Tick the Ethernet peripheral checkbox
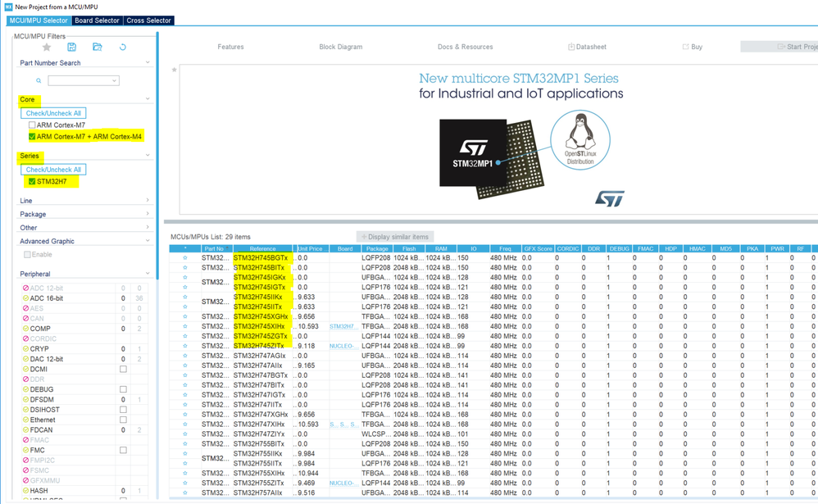Screen dimensions: 818x504 pyautogui.click(x=123, y=420)
